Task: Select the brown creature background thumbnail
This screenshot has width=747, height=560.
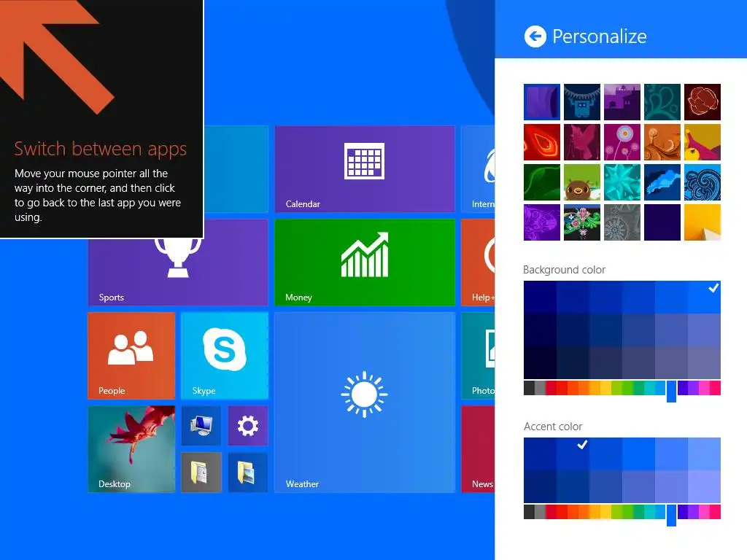Action: (582, 182)
